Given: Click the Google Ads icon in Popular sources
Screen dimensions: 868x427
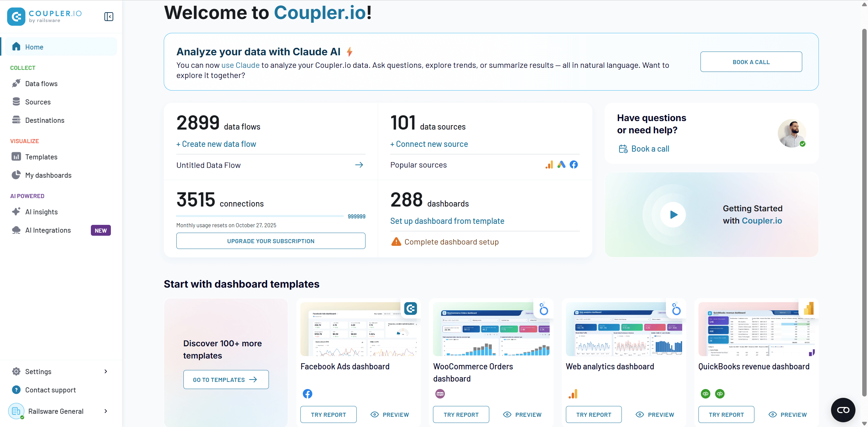Looking at the screenshot, I should (x=561, y=165).
